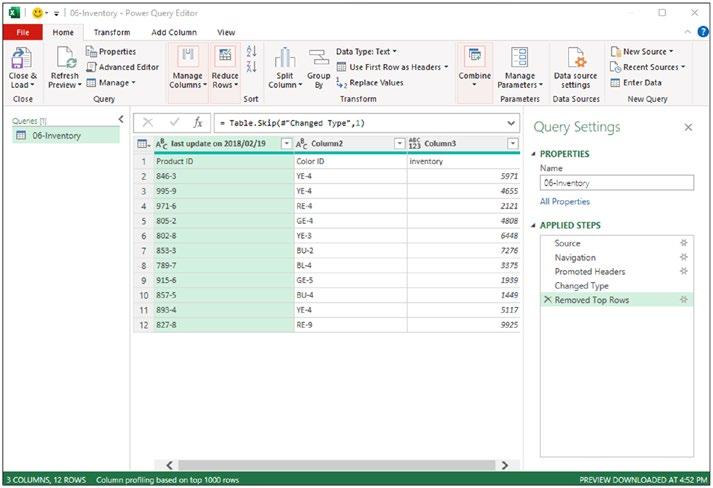The width and height of the screenshot is (713, 488).
Task: Collapse the PROPERTIES section
Action: click(x=533, y=154)
